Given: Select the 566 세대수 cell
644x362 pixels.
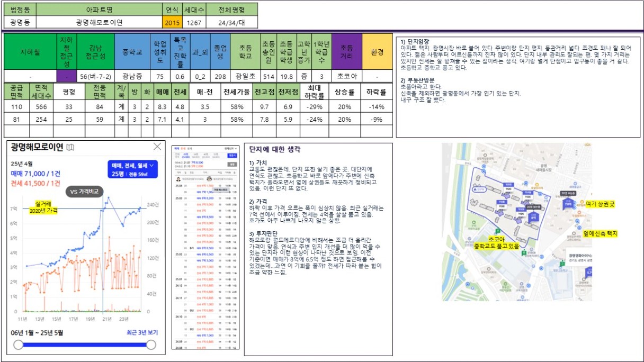Looking at the screenshot, I should point(41,106).
